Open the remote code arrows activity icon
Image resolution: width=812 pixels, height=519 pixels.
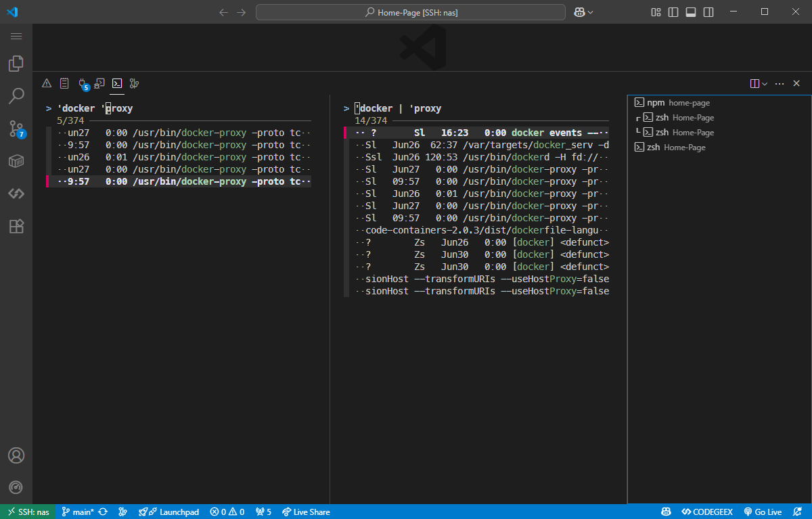16,194
